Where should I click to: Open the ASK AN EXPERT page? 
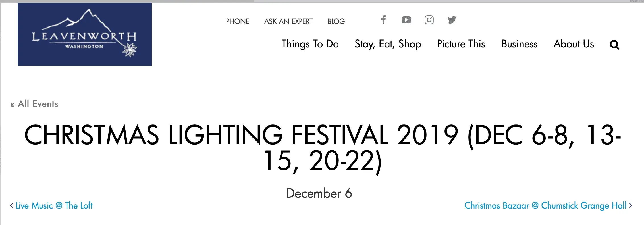(288, 21)
